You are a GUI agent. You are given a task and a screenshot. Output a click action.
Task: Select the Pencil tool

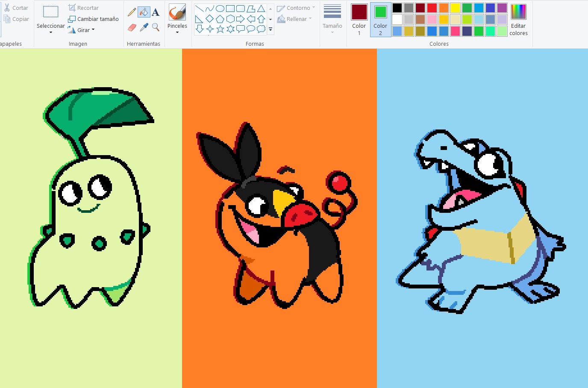132,12
